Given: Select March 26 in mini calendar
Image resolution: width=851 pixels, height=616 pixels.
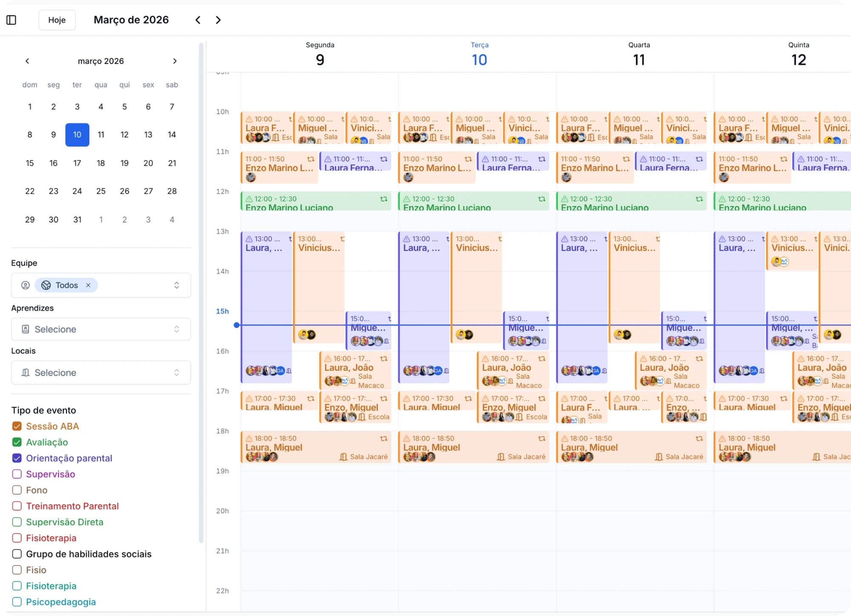Looking at the screenshot, I should coord(124,191).
